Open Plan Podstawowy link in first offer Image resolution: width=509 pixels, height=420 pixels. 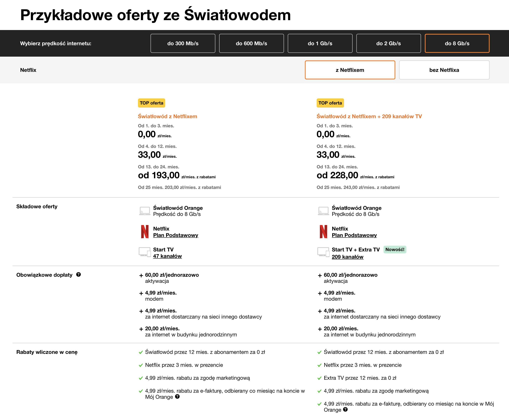(176, 235)
